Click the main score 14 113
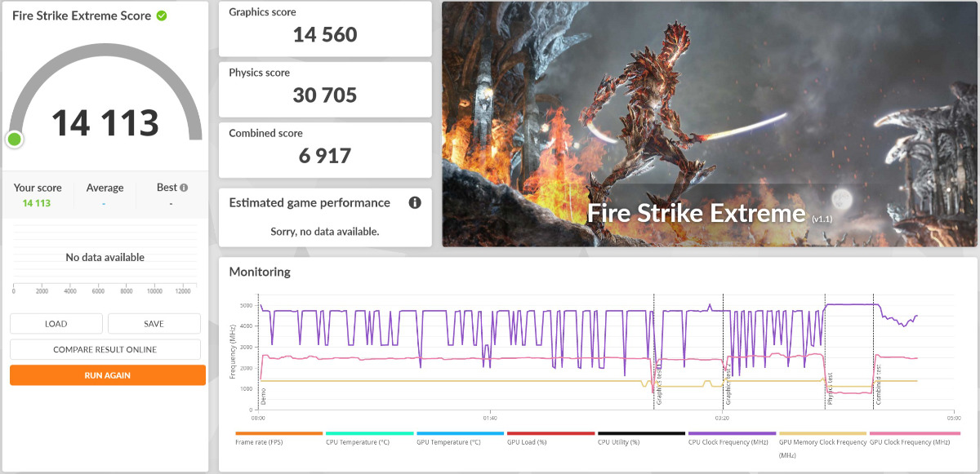The width and height of the screenshot is (980, 474). [x=105, y=122]
